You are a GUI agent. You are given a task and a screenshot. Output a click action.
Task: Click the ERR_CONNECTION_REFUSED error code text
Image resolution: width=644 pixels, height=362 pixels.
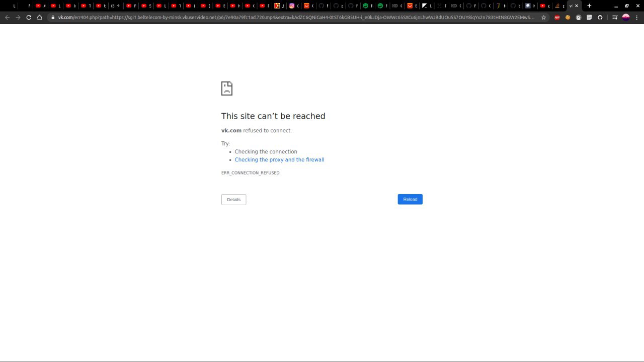250,173
